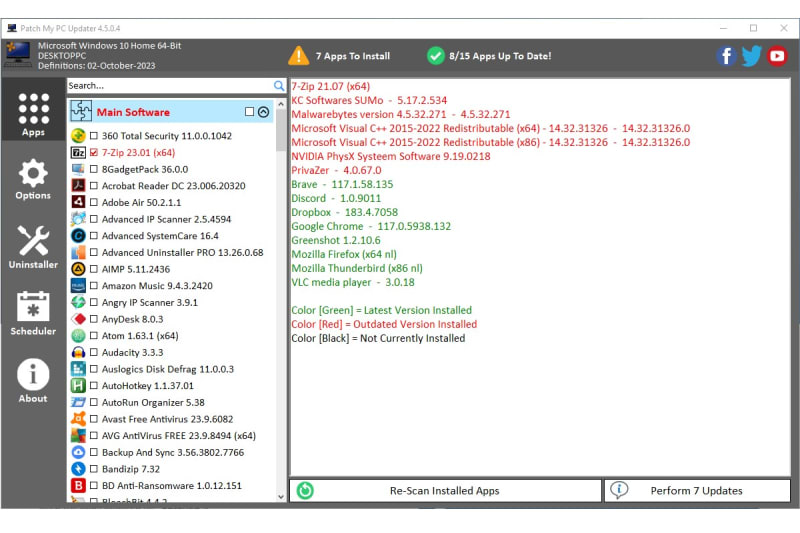Click the Perform 7 Updates button
Viewport: 800px width, 533px height.
coord(697,491)
